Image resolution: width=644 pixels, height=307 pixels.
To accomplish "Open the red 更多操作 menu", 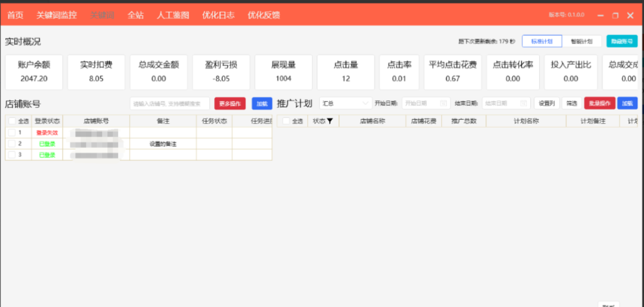I will [230, 103].
